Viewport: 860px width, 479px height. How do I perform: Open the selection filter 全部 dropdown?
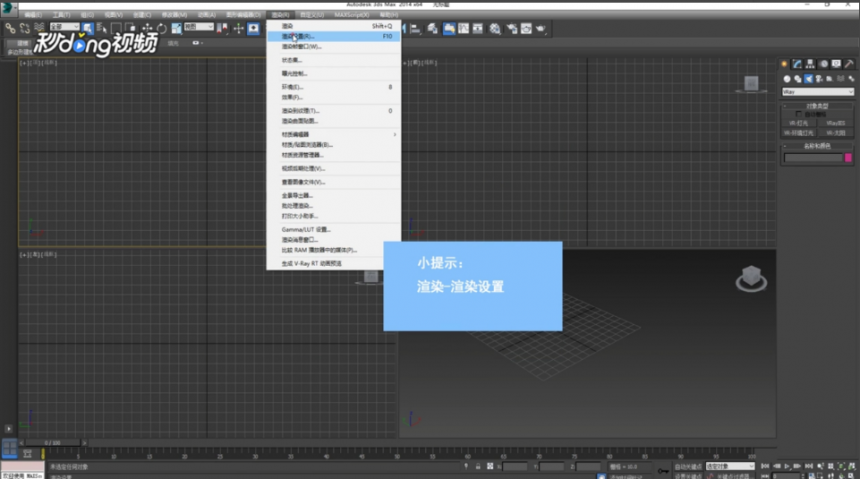click(x=65, y=27)
